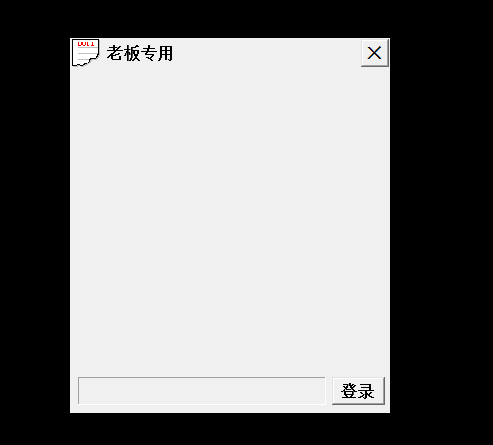Log in using the 登录 button

pyautogui.click(x=358, y=391)
